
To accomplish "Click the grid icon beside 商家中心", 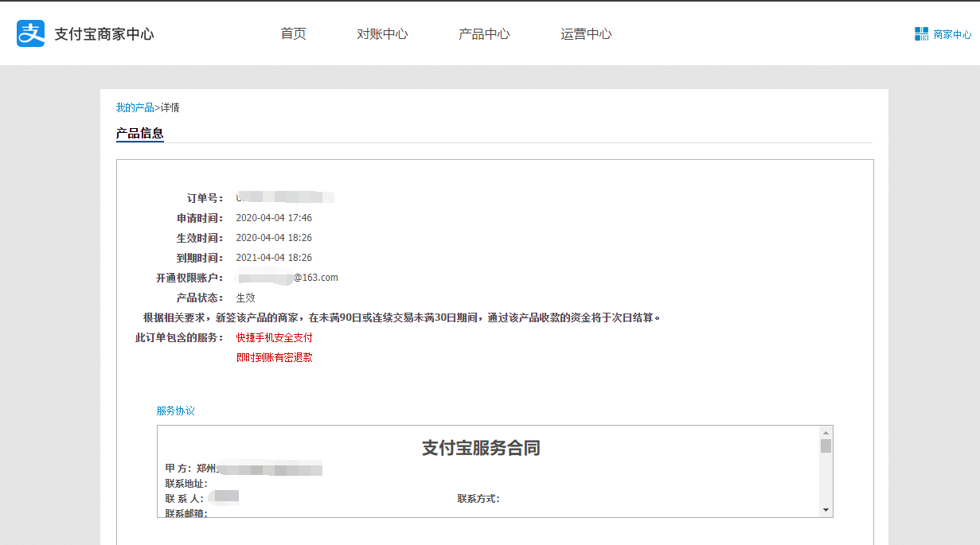I will (x=921, y=34).
